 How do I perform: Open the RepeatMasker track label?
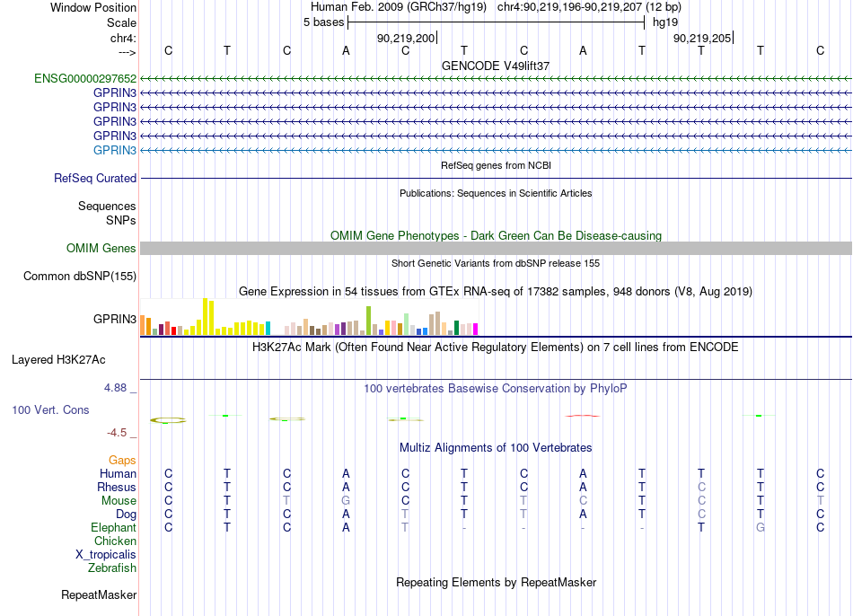(99, 594)
